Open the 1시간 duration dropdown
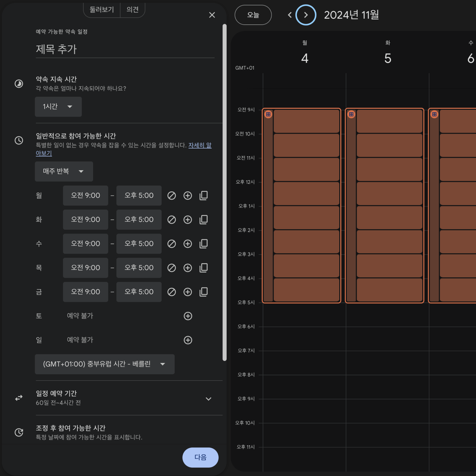This screenshot has height=476, width=476. [58, 107]
